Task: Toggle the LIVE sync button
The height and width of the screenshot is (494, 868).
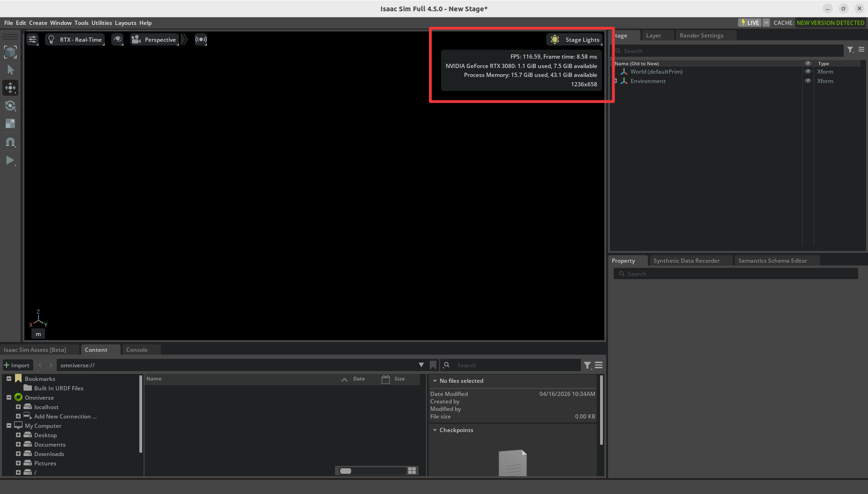Action: pyautogui.click(x=750, y=23)
